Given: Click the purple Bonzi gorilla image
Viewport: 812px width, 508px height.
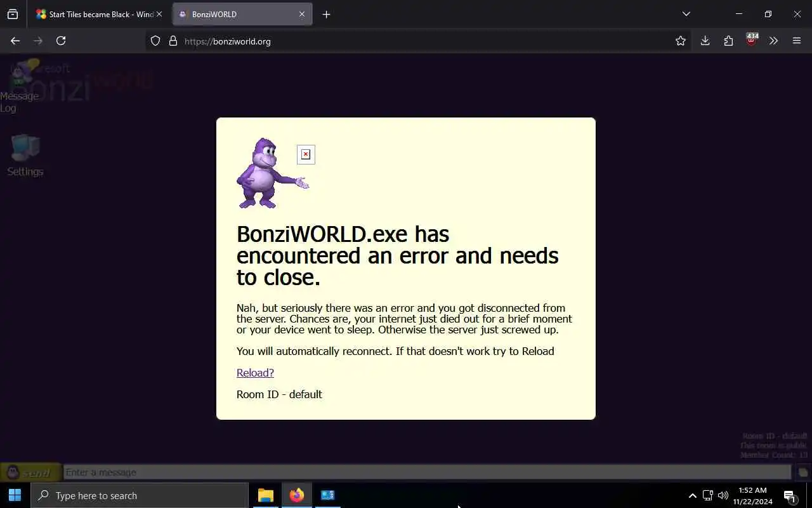Looking at the screenshot, I should point(272,173).
